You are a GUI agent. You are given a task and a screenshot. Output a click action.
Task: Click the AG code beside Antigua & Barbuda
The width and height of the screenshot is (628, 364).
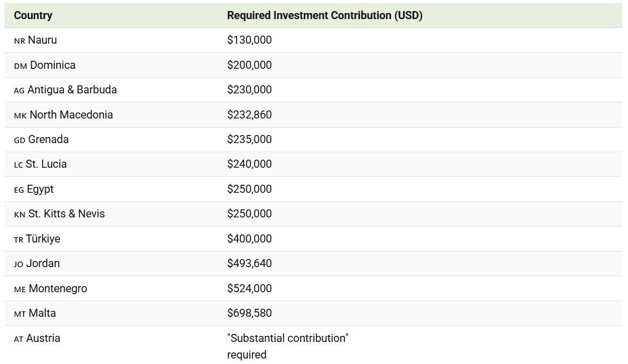pos(19,91)
